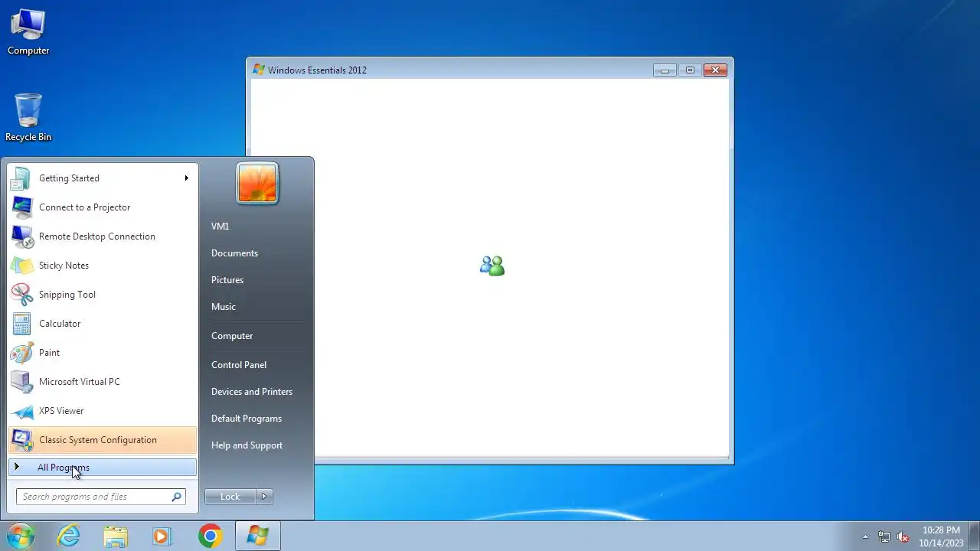This screenshot has width=980, height=551.
Task: Click the Lock button
Action: 230,497
